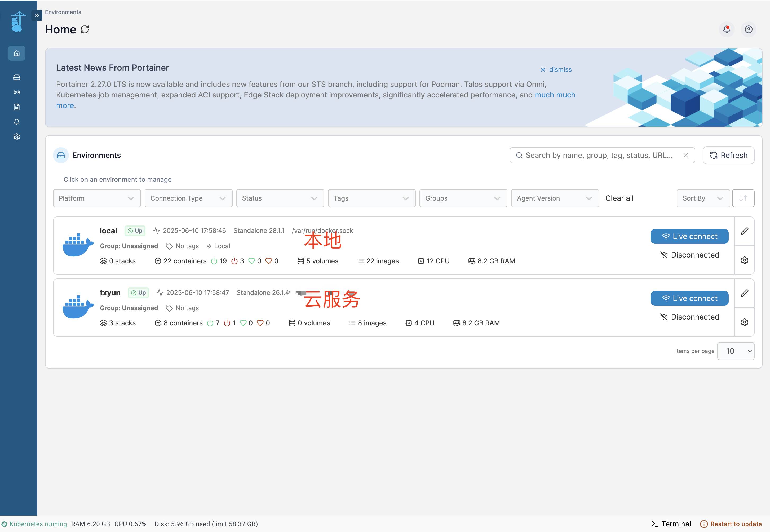Open the Environments drive icon in sidebar
Image resolution: width=770 pixels, height=532 pixels.
17,77
